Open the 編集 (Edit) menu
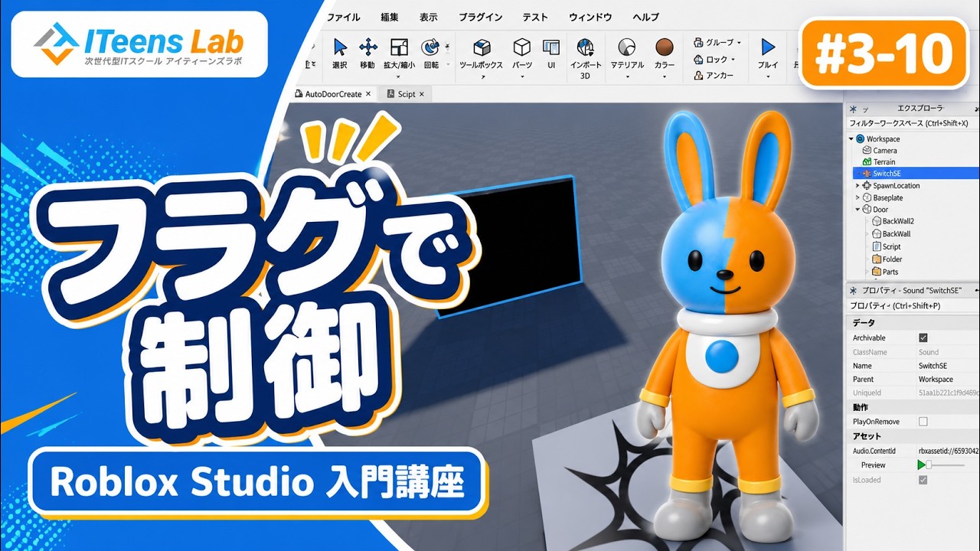Viewport: 980px width, 551px height. [x=390, y=17]
